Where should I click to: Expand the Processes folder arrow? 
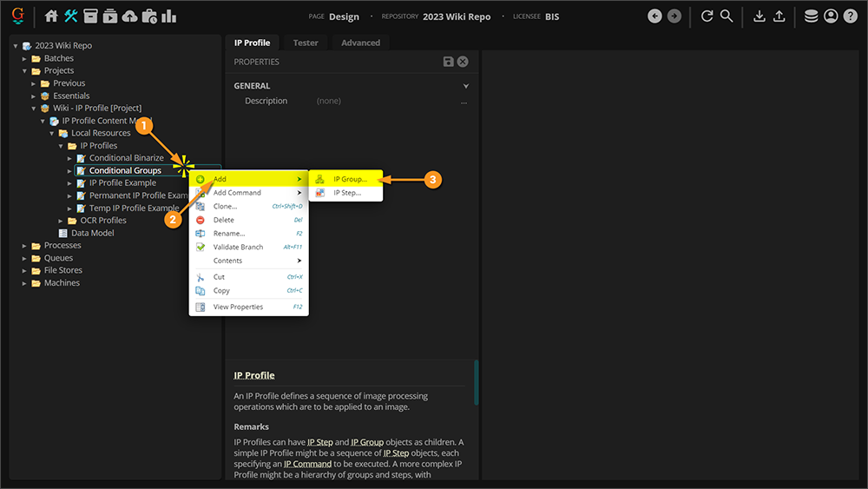coord(24,246)
